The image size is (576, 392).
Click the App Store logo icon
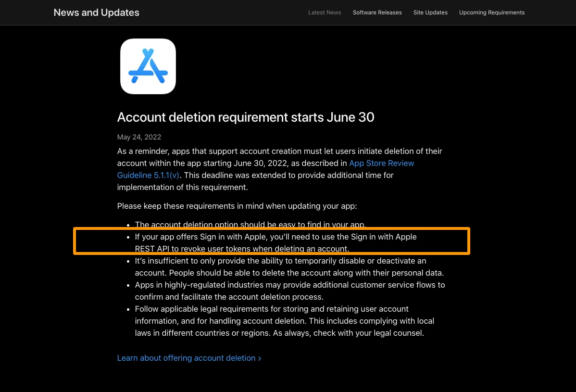(148, 66)
